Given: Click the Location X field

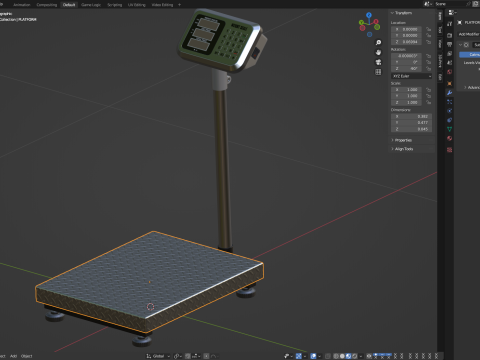Looking at the screenshot, I should [x=406, y=29].
